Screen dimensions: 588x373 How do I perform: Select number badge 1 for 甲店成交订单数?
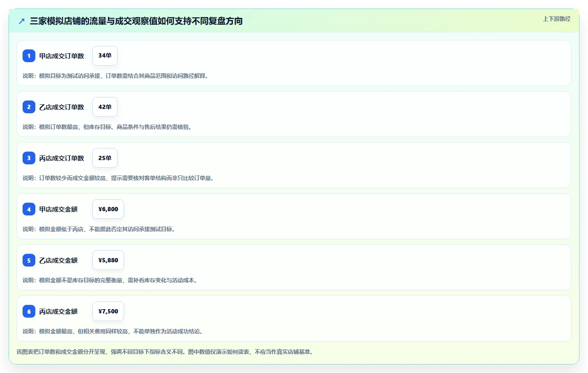[29, 56]
